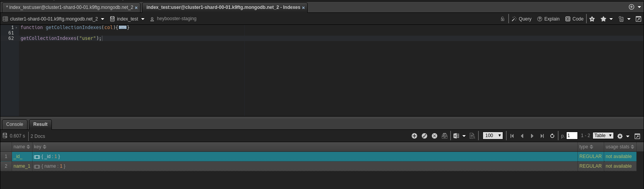Screen dimensions: 644x189
Task: Sort by usage stats column header
Action: point(620,147)
